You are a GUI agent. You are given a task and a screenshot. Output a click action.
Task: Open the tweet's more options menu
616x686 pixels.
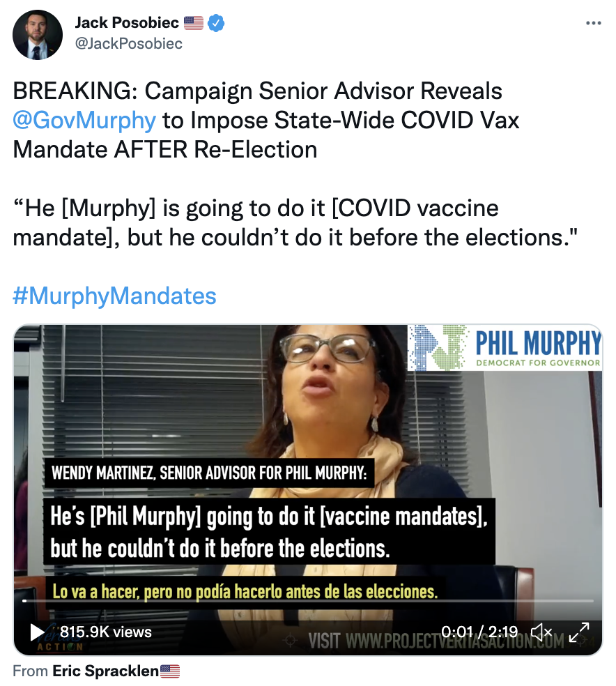(593, 23)
